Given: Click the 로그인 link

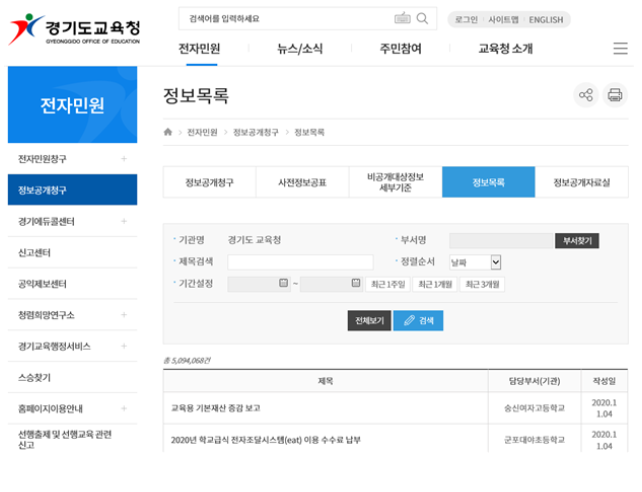Looking at the screenshot, I should [x=466, y=20].
